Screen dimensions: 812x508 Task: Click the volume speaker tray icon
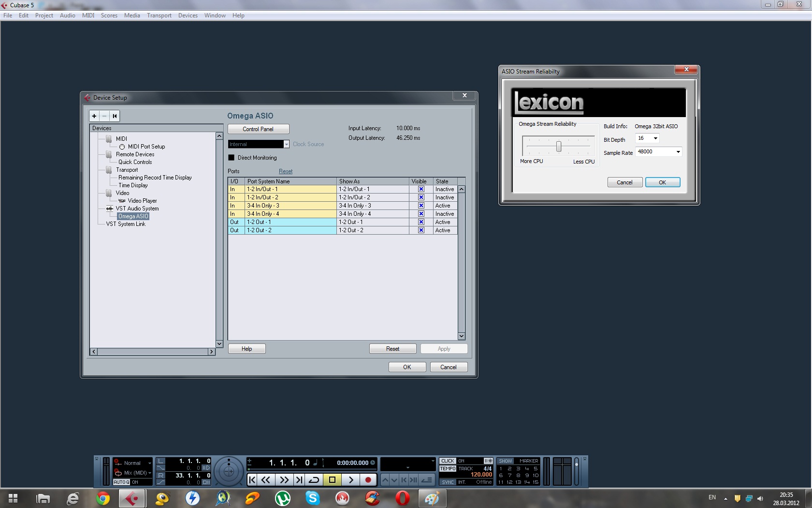pos(760,498)
